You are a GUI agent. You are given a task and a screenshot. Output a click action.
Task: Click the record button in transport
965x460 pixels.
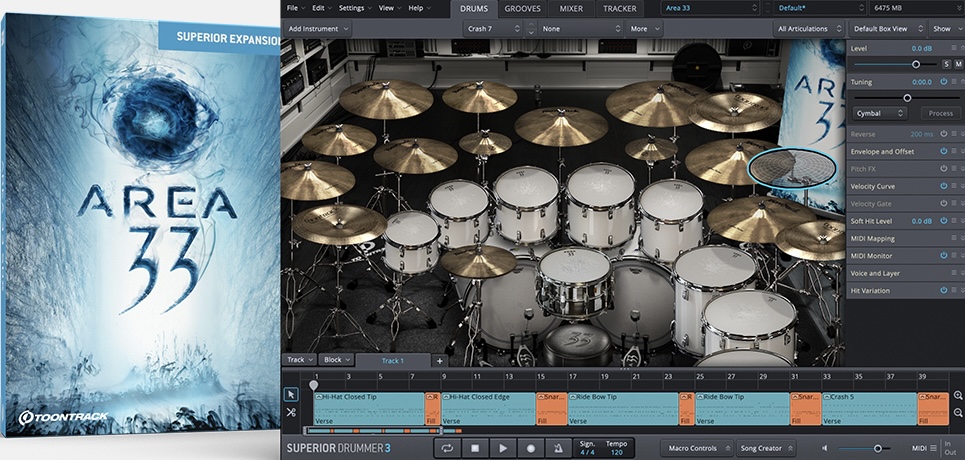(531, 448)
